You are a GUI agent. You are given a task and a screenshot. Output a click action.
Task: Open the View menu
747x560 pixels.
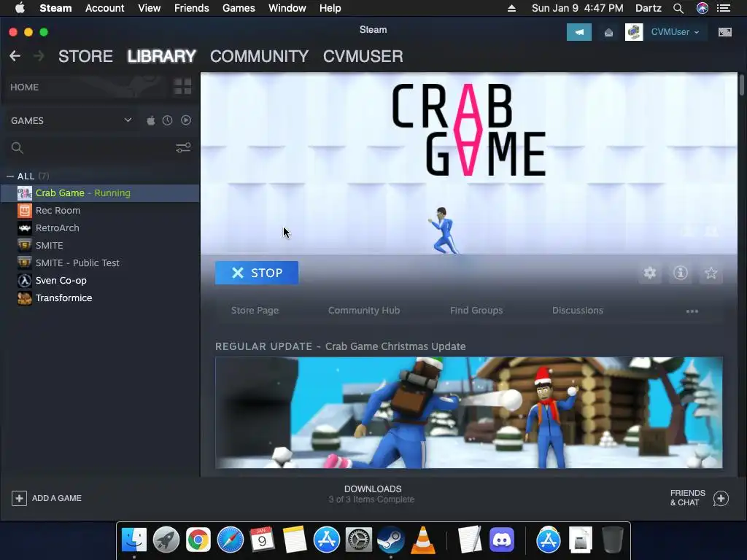149,8
